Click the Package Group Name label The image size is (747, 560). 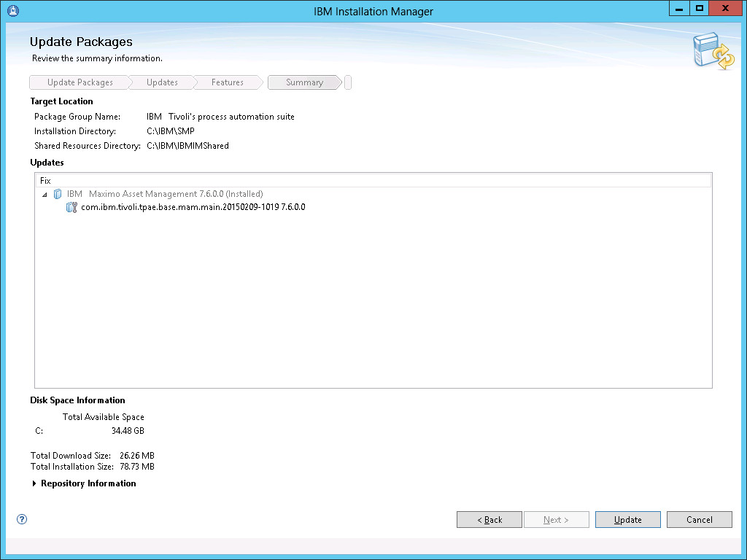click(77, 117)
